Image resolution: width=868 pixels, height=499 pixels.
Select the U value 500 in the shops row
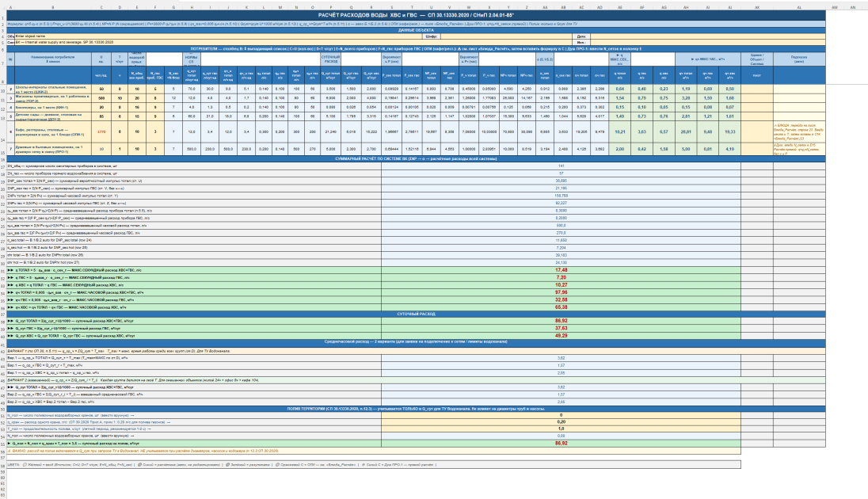click(x=101, y=98)
